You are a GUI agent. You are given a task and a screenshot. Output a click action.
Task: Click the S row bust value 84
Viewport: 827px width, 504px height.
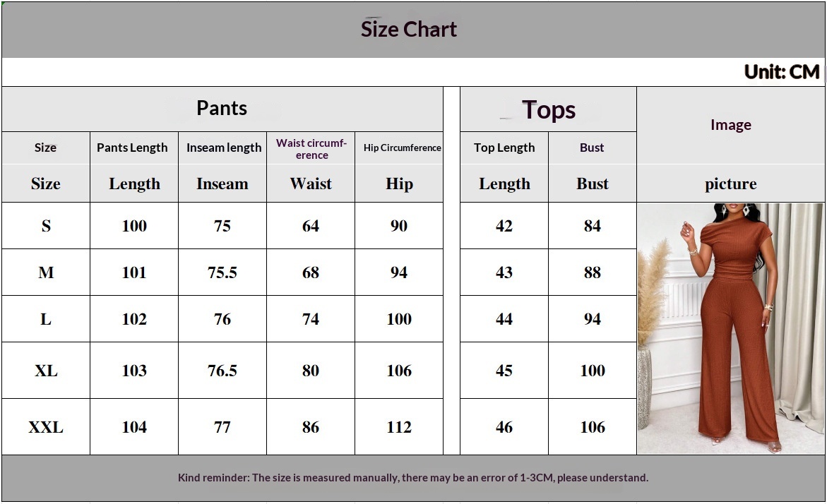pos(592,226)
